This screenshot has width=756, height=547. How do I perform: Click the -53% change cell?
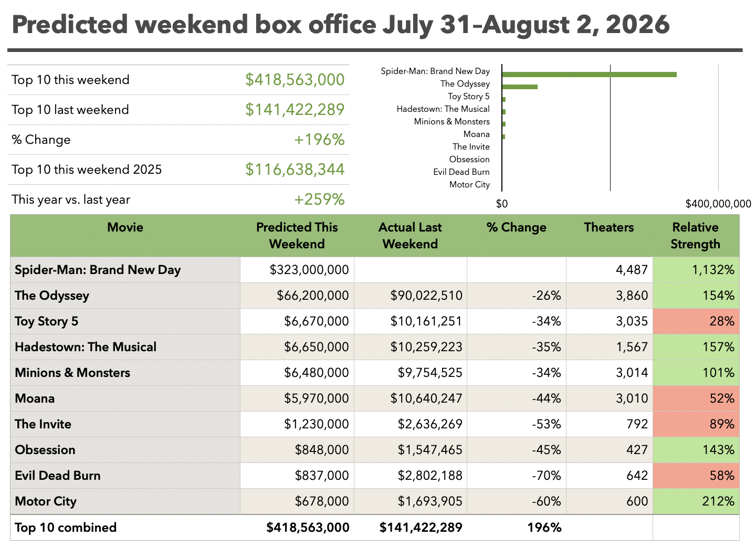pos(517,424)
